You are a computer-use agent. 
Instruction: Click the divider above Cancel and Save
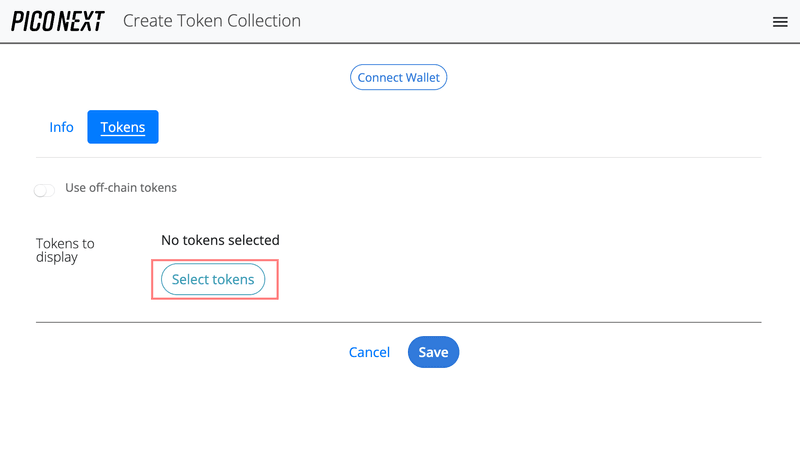tap(398, 322)
